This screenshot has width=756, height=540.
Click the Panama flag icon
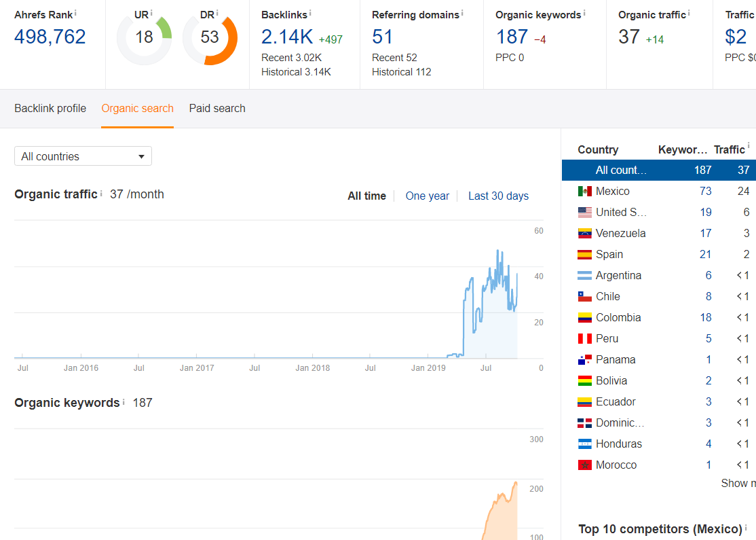coord(584,359)
